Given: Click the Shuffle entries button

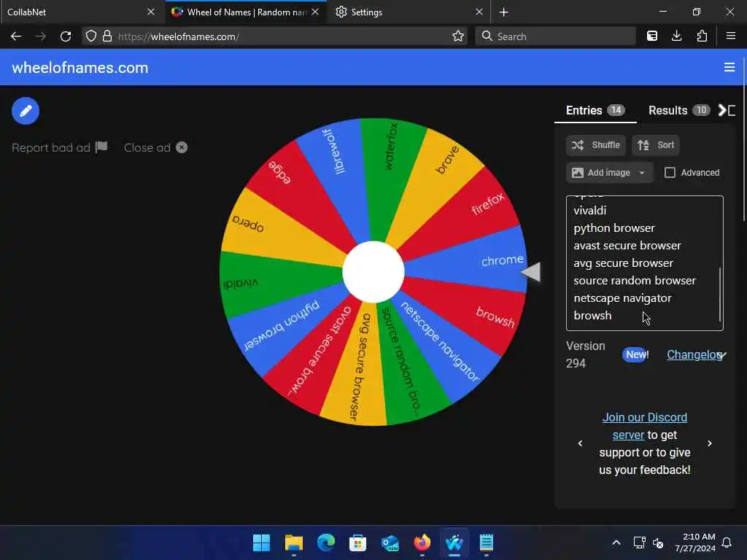Looking at the screenshot, I should coord(596,145).
